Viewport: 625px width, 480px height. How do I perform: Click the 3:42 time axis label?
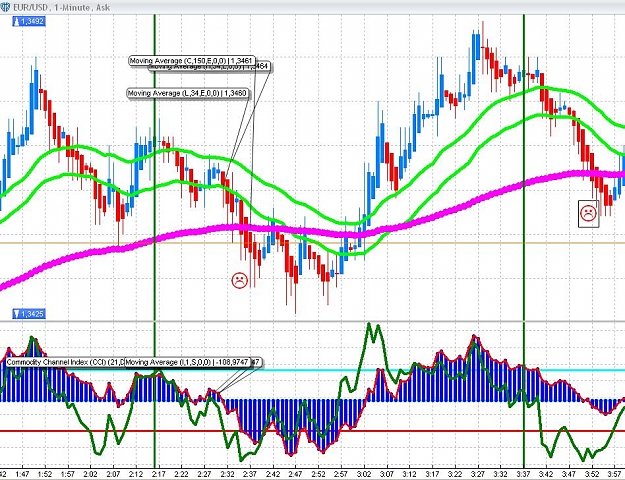546,474
